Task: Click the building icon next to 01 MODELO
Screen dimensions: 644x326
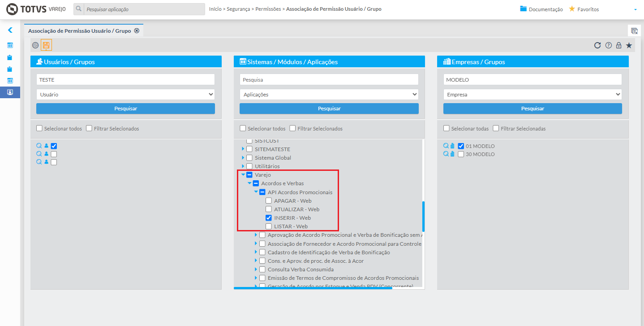Action: tap(452, 146)
